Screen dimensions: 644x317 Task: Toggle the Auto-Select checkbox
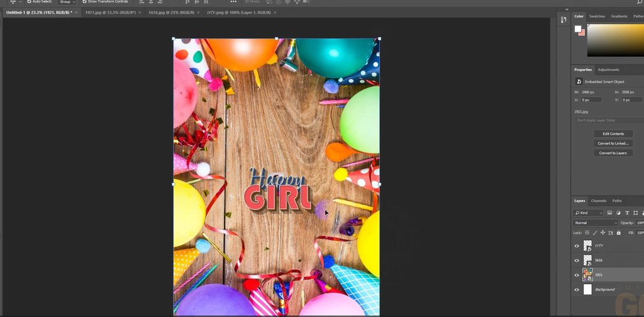(29, 2)
